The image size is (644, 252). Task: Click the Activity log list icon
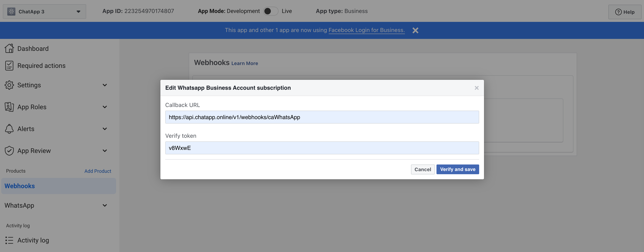tap(9, 240)
